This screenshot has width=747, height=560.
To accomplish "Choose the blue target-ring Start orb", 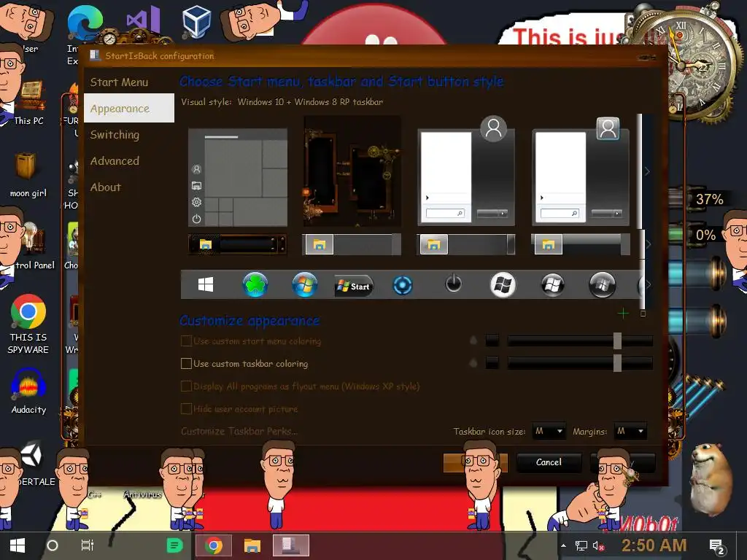I will pos(403,286).
